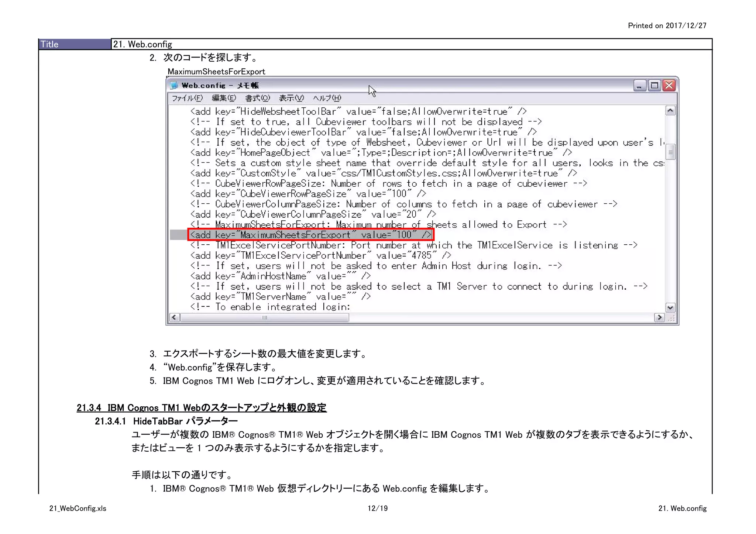
Task: Click the section heading 21.3.4 IBM Cognos TM1 Web
Action: tap(202, 408)
